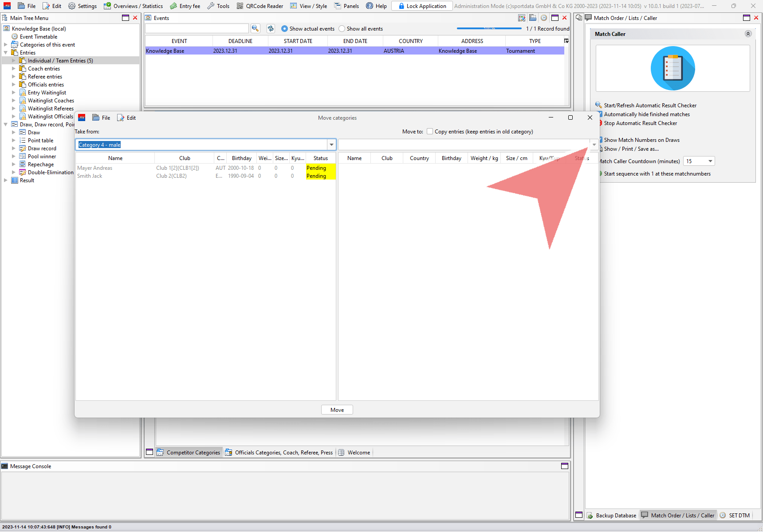Click the Start/Refresh Automatic Result Checker icon

click(598, 105)
